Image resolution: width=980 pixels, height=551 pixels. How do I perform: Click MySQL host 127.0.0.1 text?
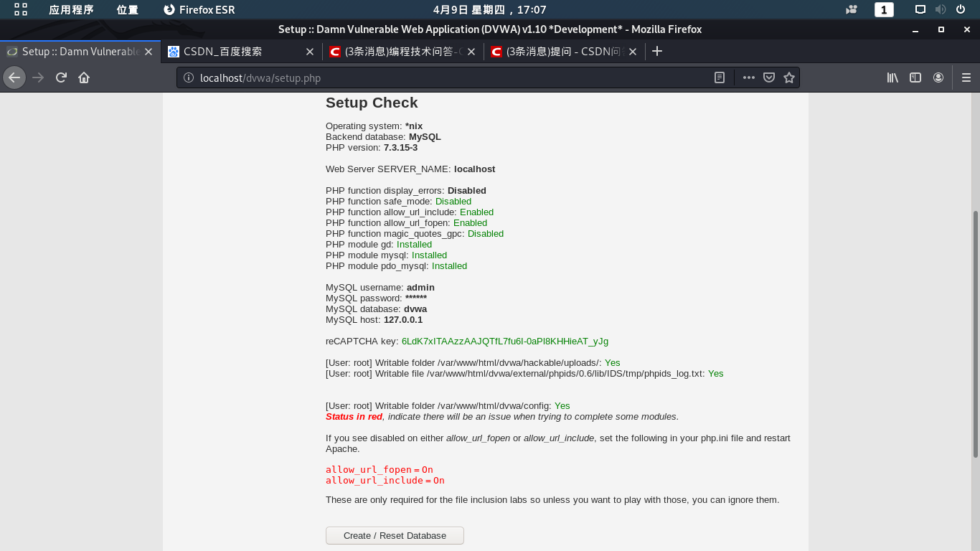[374, 320]
